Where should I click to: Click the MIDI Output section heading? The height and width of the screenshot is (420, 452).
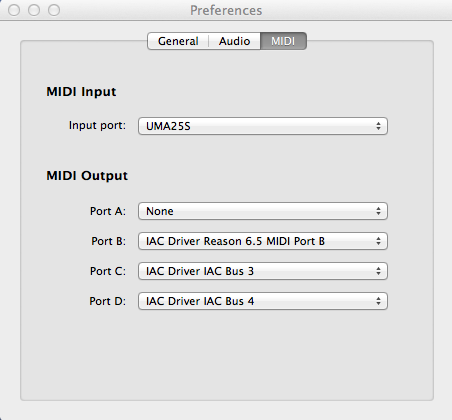pyautogui.click(x=87, y=176)
